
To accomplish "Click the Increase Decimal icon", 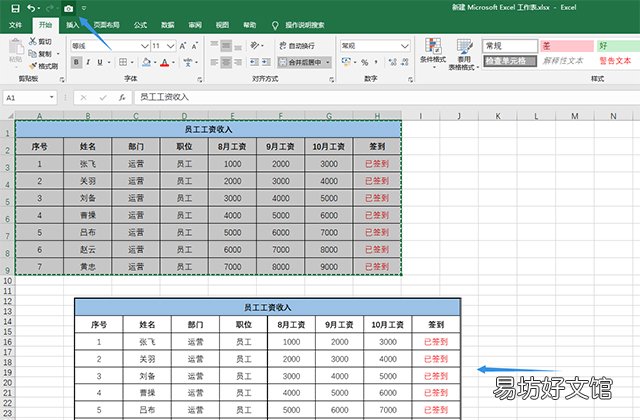I will click(393, 62).
